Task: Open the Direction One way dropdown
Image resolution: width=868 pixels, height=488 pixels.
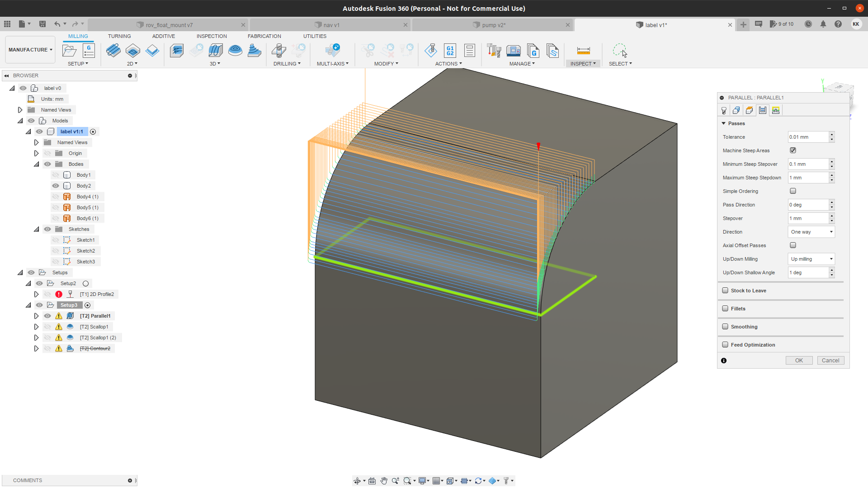Action: (x=811, y=232)
